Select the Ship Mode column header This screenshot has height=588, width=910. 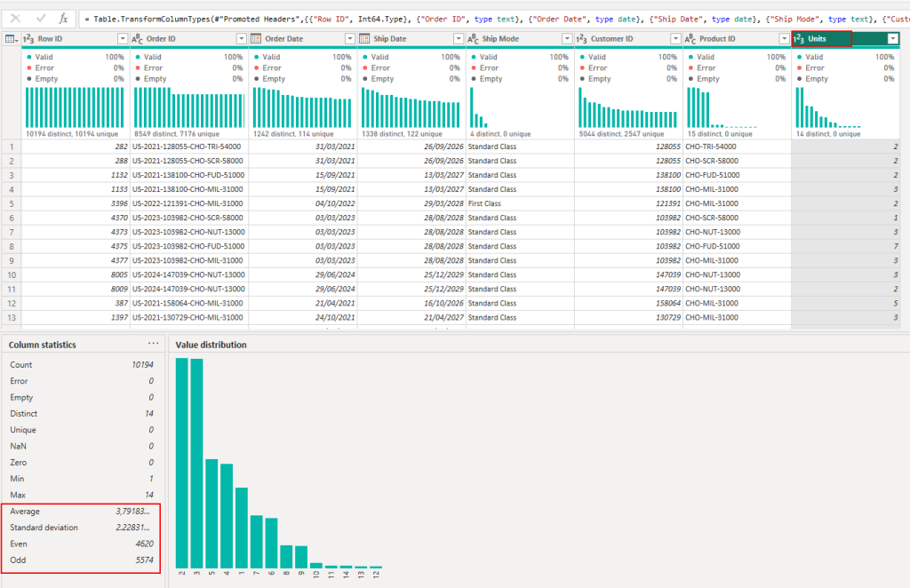tap(520, 39)
